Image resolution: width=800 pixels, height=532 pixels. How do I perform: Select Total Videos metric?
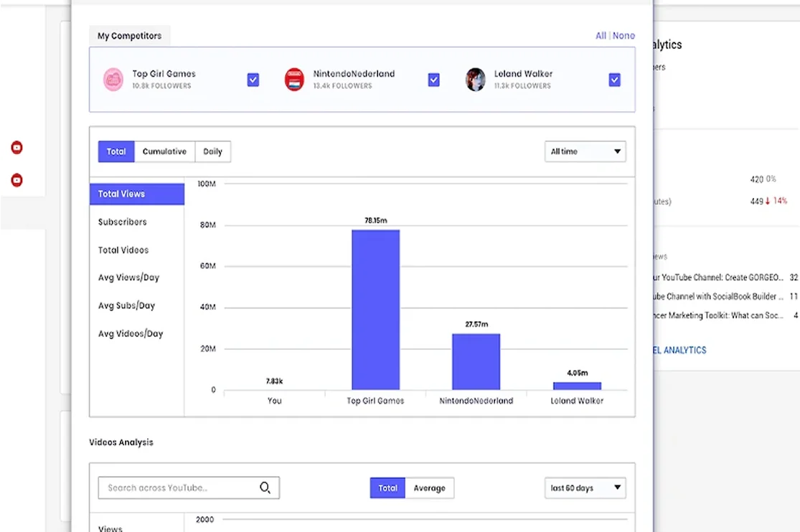click(x=123, y=250)
